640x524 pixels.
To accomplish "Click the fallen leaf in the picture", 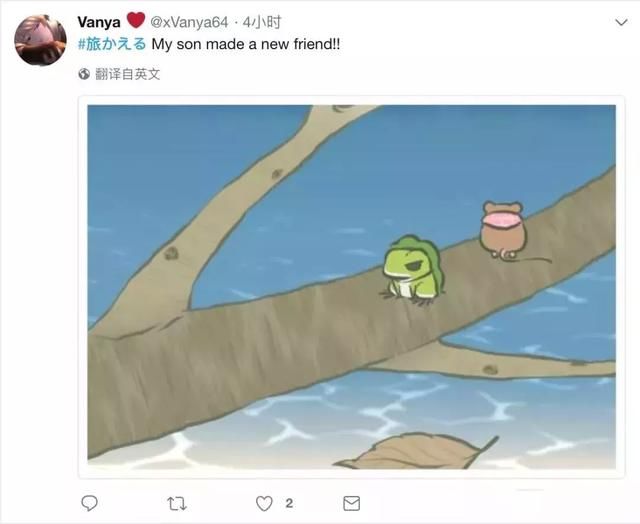I will pos(416,451).
